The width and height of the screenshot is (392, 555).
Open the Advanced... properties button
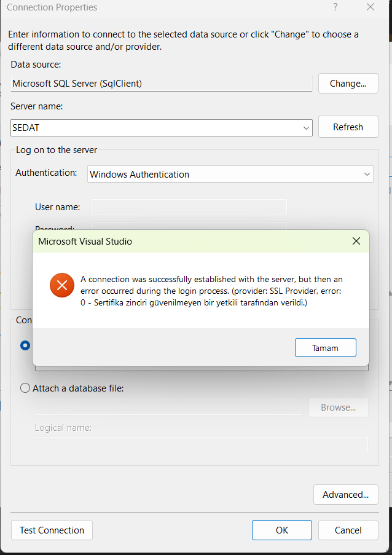(x=346, y=495)
